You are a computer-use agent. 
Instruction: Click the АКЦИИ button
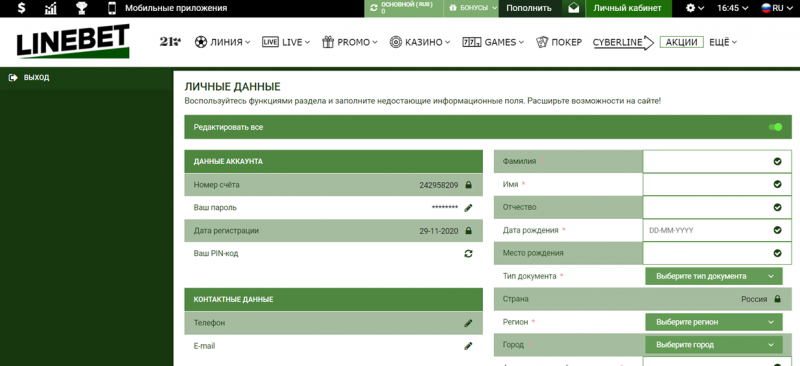point(682,42)
